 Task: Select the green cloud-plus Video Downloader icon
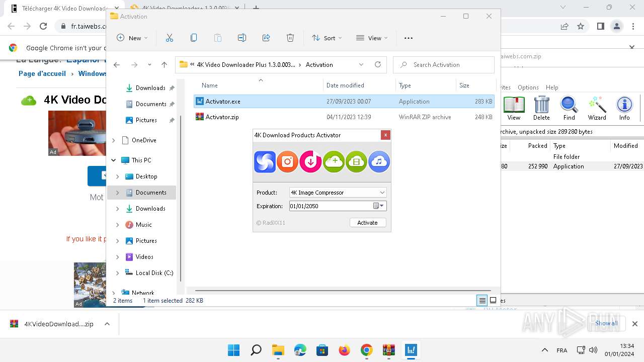[x=334, y=162]
